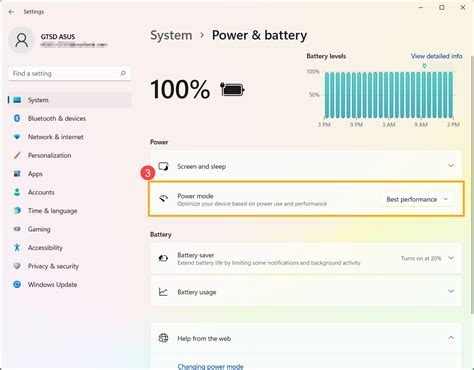Open Changing power mode link

(210, 366)
